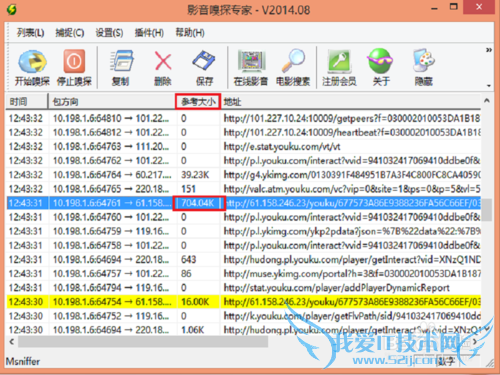Select row with size 39.23K

pos(243,175)
